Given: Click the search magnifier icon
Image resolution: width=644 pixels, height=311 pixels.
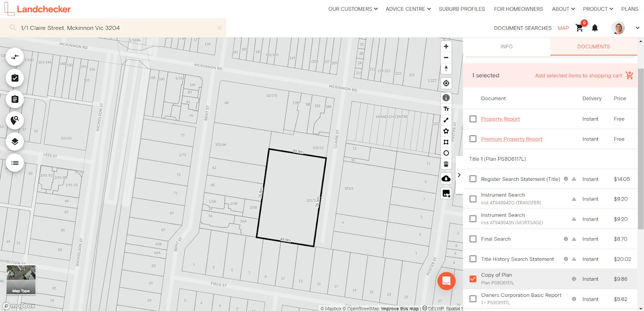Looking at the screenshot, I should (x=13, y=28).
